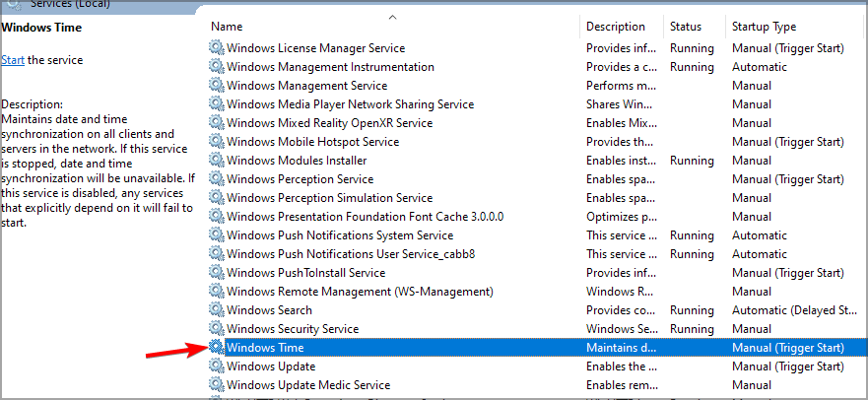Sort by Description column header
This screenshot has width=868, height=400.
616,27
